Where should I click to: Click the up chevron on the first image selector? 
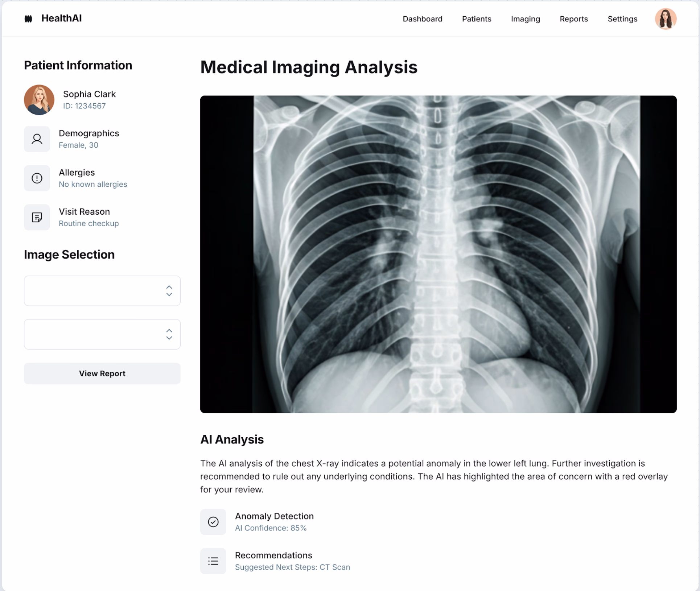pos(169,287)
